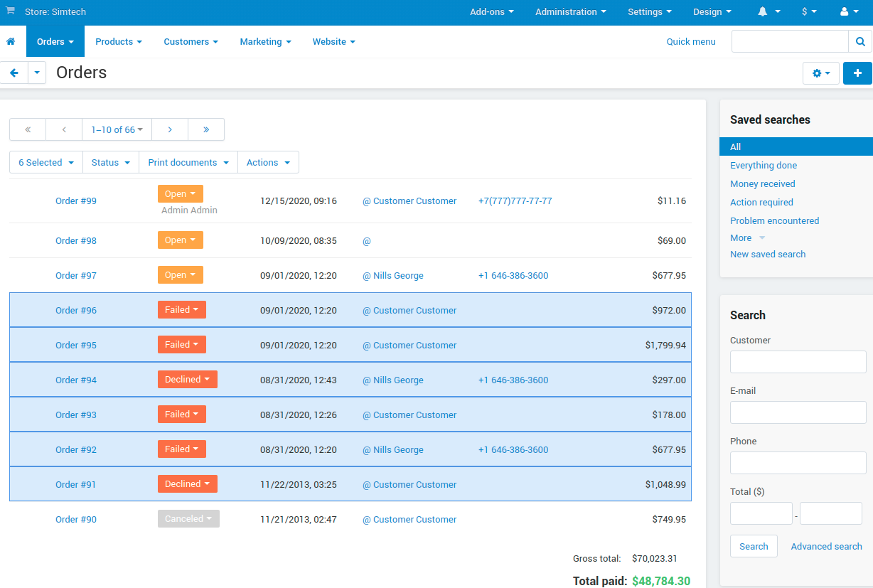Viewport: 873px width, 588px height.
Task: Change Canceled status of Order #90
Action: click(x=188, y=519)
